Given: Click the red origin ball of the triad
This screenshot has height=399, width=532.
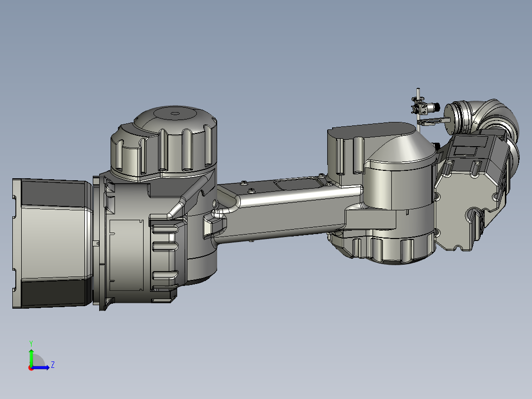Looking at the screenshot, I should [31, 368].
